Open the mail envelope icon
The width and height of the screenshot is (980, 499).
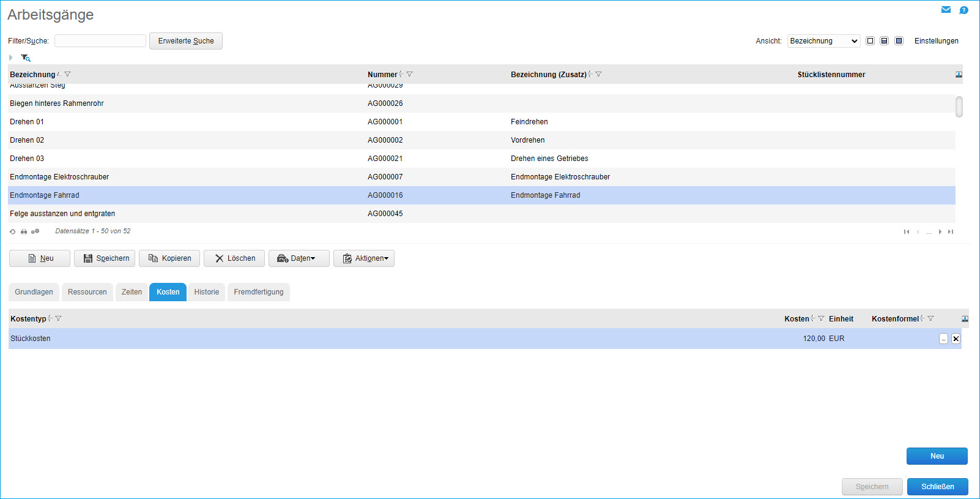(x=946, y=10)
